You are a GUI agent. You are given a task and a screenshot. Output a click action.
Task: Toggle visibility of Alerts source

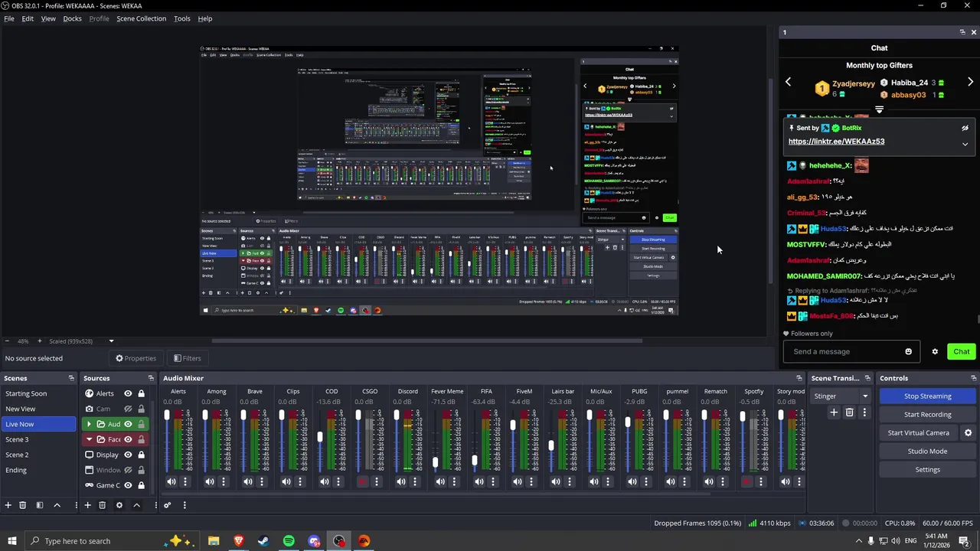click(128, 393)
